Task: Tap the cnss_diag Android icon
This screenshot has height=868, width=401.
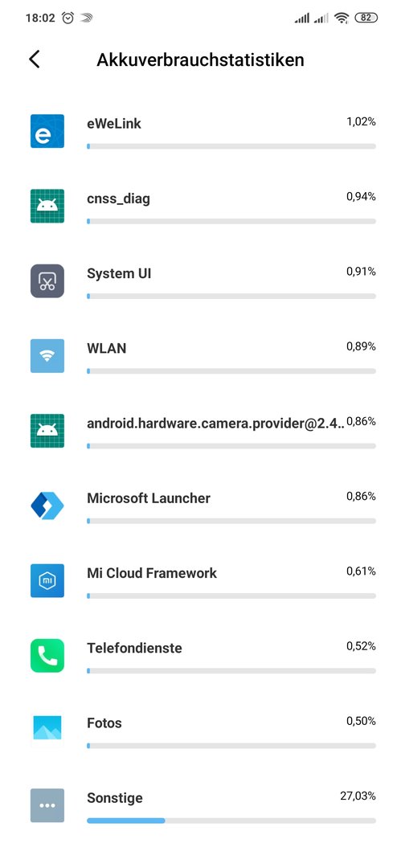Action: [x=47, y=206]
